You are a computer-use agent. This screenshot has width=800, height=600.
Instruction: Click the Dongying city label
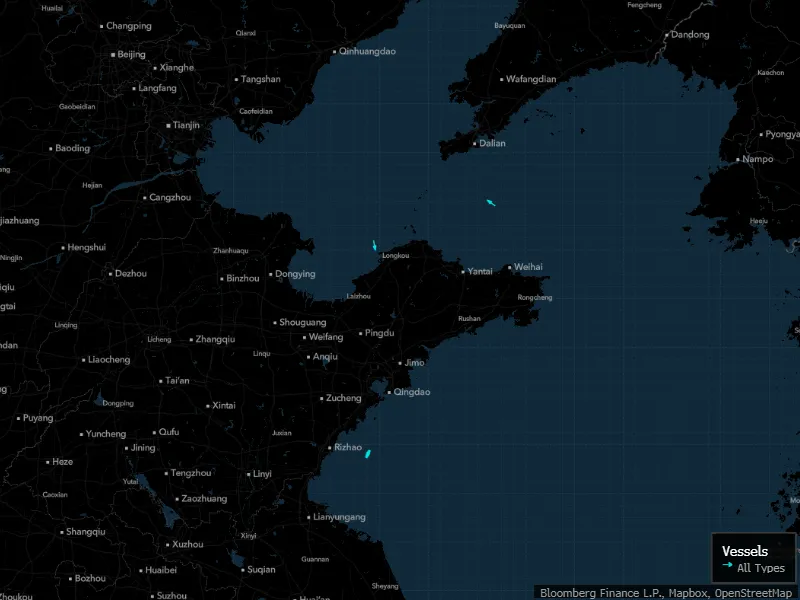click(x=295, y=274)
